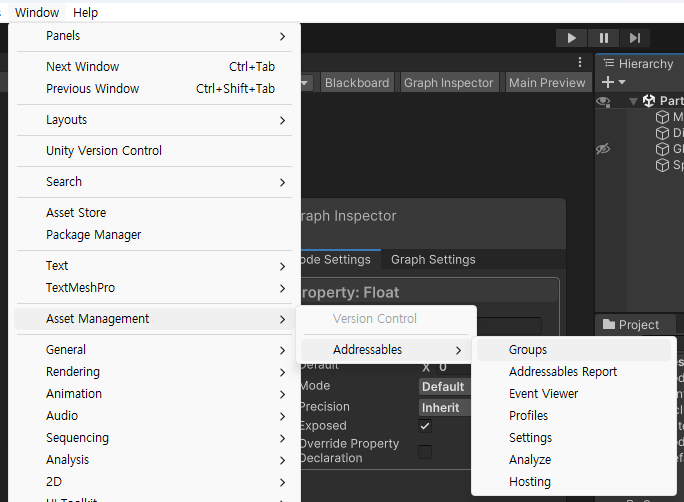Expand the TextMeshPro submenu
The height and width of the screenshot is (502, 684).
pyautogui.click(x=154, y=288)
